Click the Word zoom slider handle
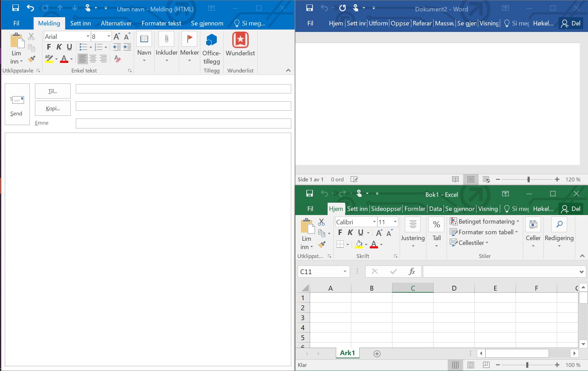The height and width of the screenshot is (371, 588). click(529, 179)
